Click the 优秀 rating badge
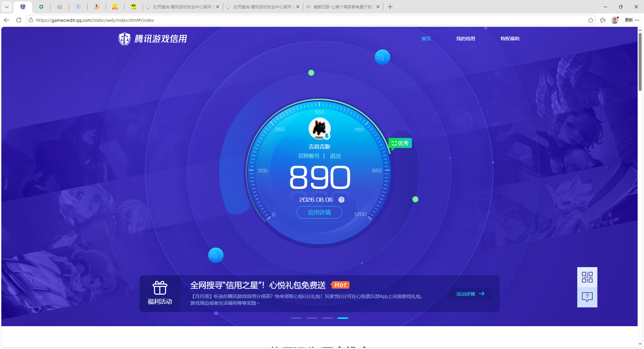 (400, 143)
